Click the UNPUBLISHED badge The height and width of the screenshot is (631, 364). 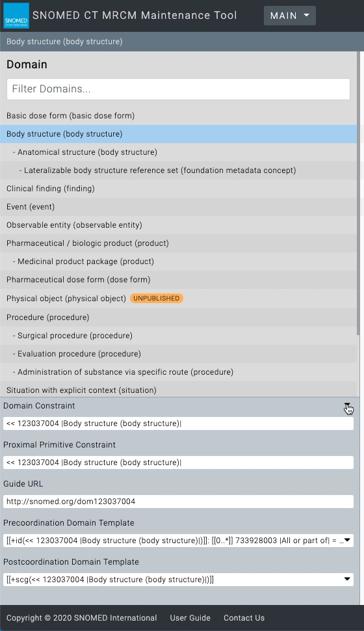coord(157,298)
